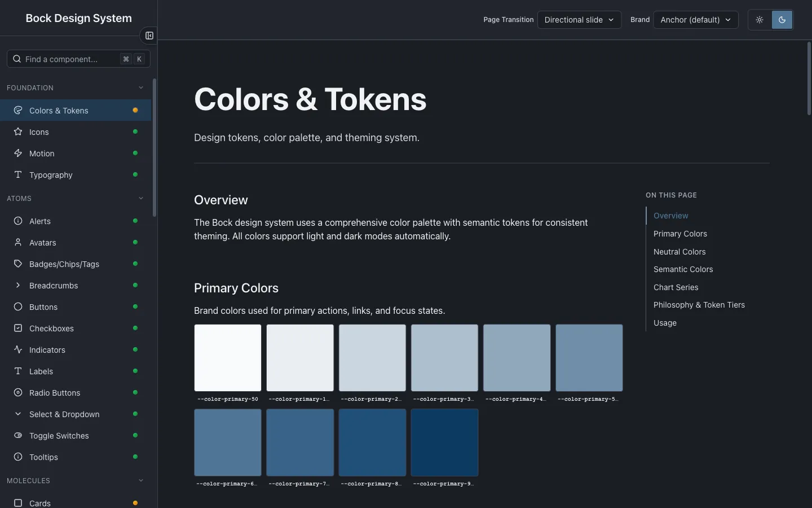
Task: Click the Alerts info circle icon
Action: coord(18,221)
